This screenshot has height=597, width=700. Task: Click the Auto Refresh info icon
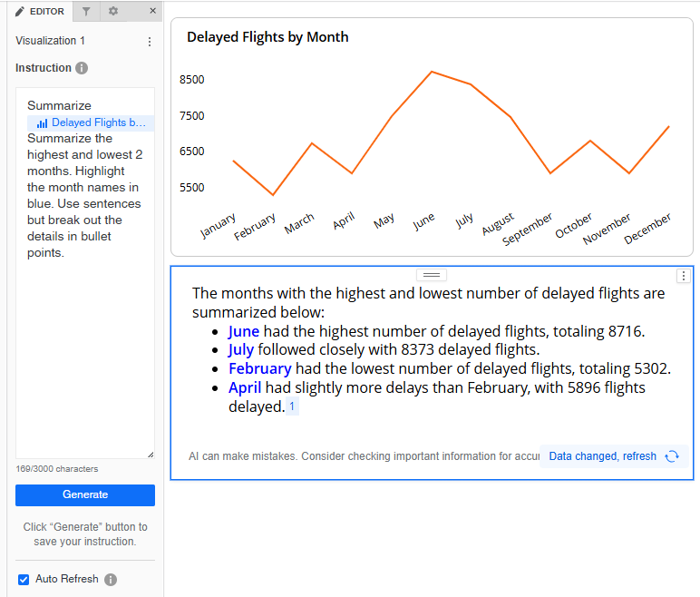pyautogui.click(x=111, y=580)
